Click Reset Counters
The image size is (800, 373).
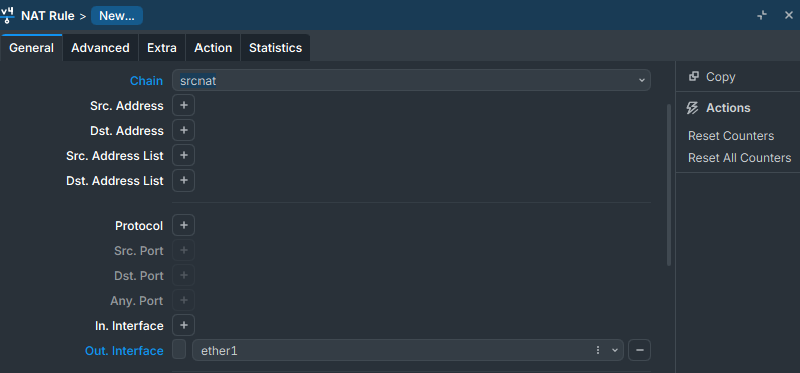coord(731,136)
